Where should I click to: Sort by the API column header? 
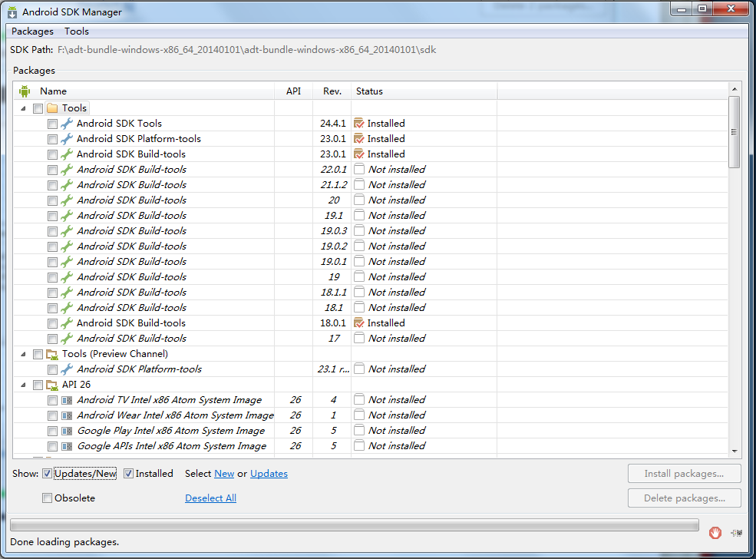[x=293, y=91]
